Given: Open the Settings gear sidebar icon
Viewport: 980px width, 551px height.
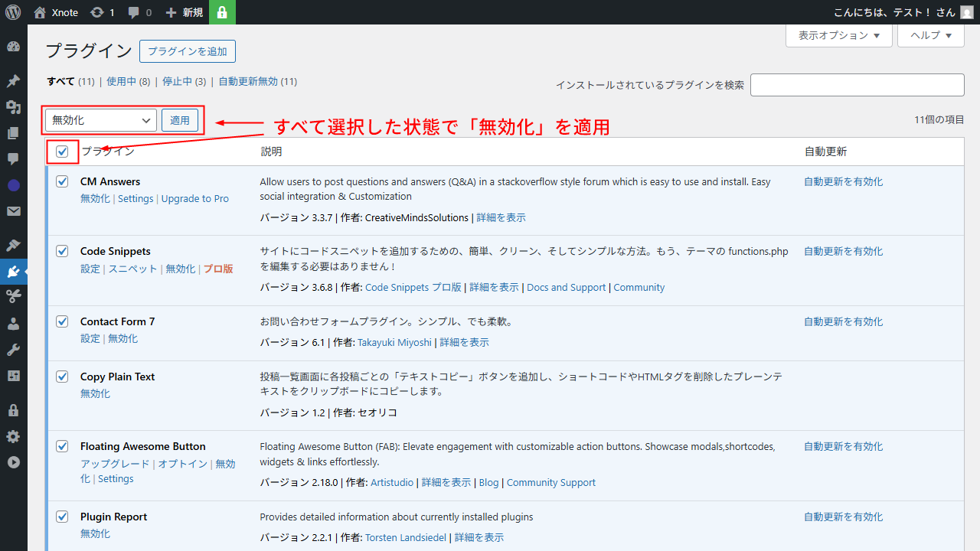Looking at the screenshot, I should coord(13,436).
